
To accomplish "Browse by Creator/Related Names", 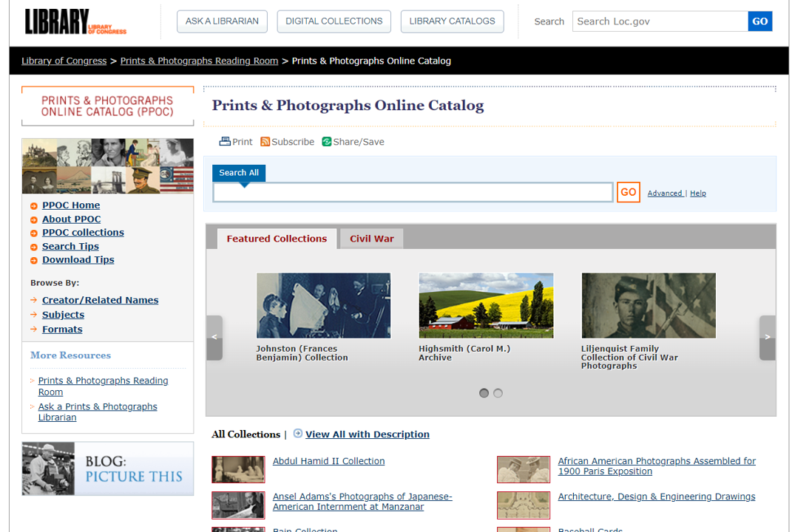I will (x=100, y=300).
